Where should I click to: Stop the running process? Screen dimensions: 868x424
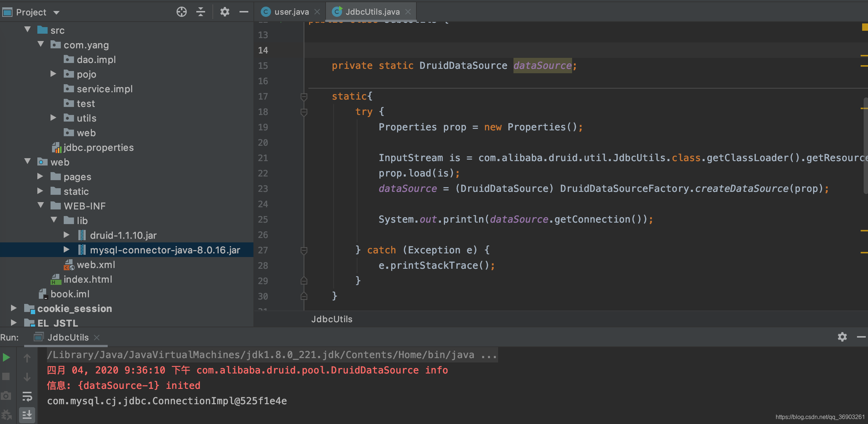click(x=6, y=376)
